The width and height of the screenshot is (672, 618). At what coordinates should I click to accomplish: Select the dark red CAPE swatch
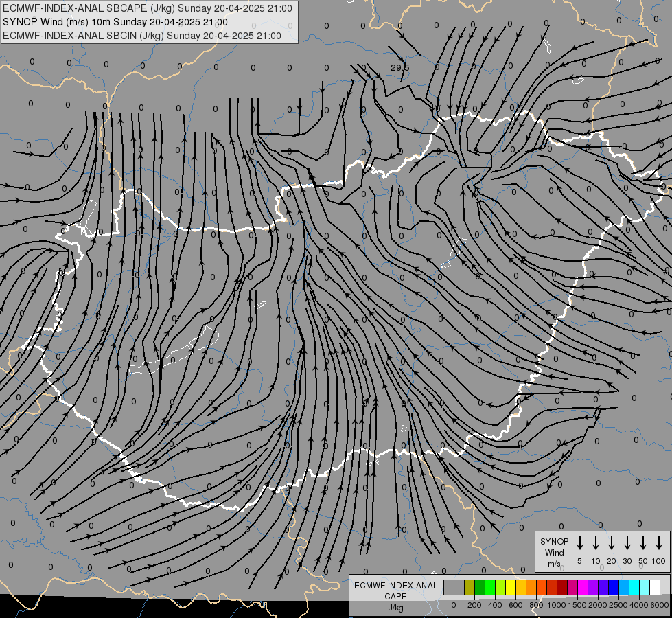(562, 588)
